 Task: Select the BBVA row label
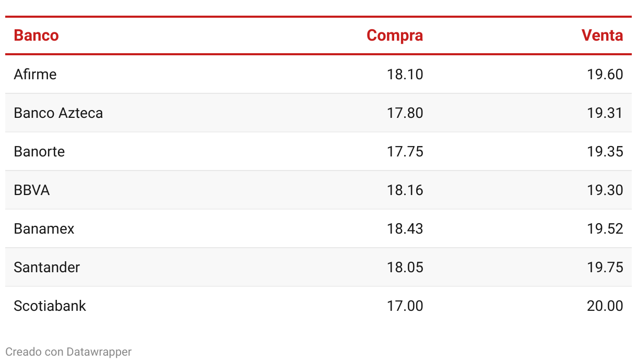tap(32, 190)
